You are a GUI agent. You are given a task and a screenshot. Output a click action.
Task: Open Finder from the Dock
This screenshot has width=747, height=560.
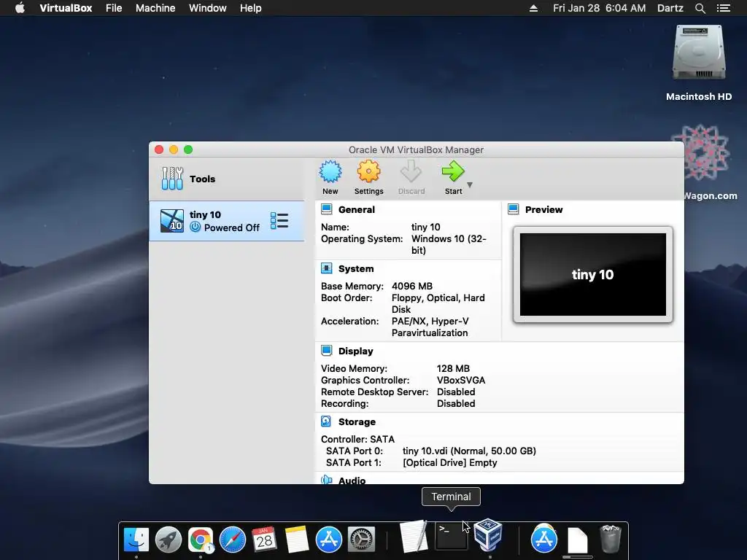(x=136, y=540)
